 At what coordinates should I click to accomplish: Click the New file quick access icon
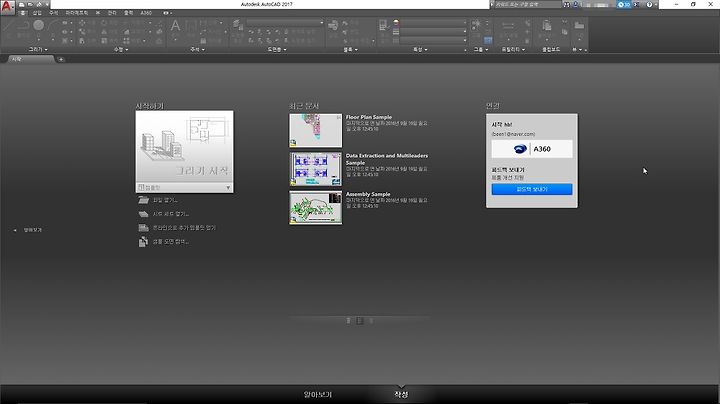22,4
